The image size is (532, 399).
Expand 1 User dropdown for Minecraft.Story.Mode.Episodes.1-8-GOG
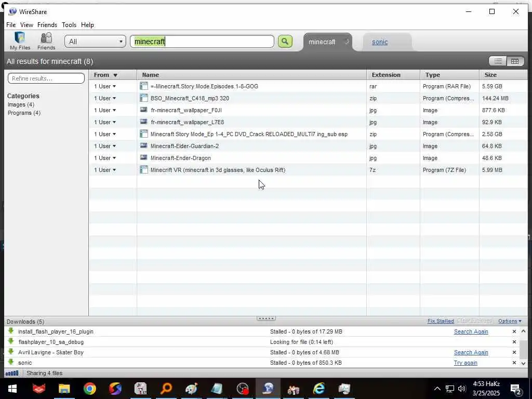pos(105,86)
